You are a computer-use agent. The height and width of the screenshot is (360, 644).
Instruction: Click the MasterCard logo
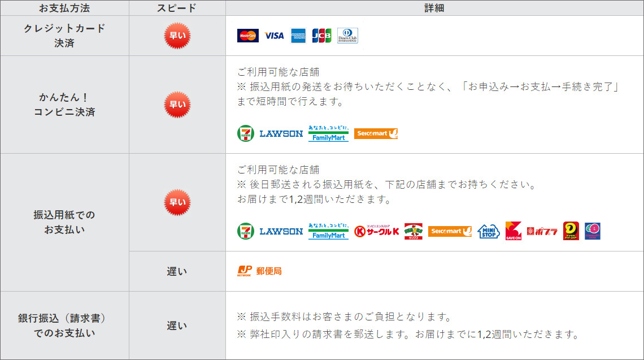coord(247,36)
